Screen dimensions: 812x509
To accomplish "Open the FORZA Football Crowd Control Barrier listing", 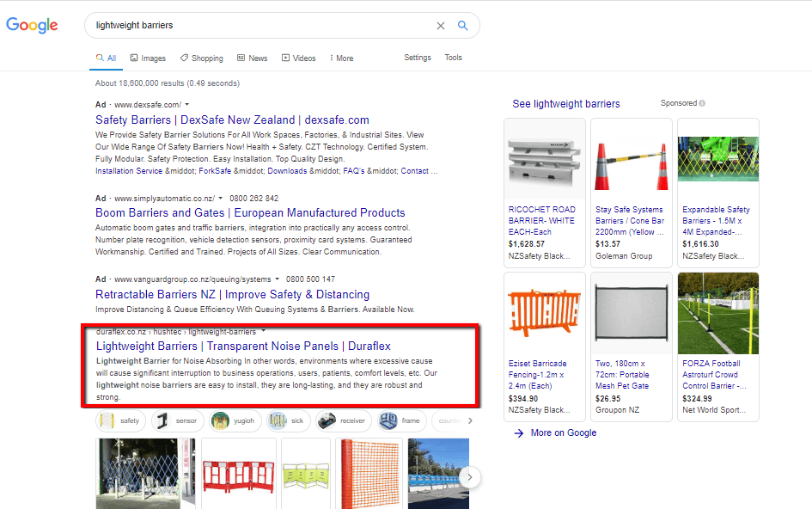I will pyautogui.click(x=715, y=375).
